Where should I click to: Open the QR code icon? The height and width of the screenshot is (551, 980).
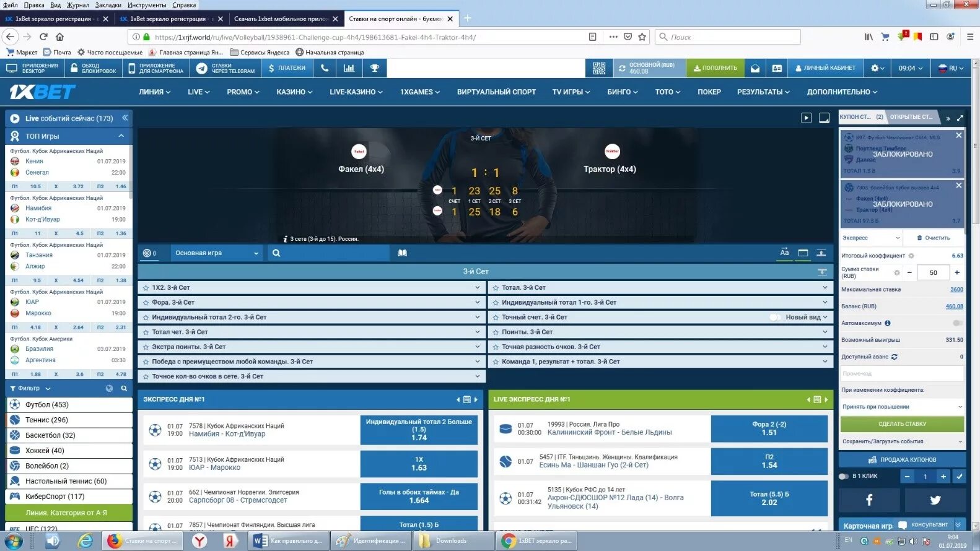click(598, 68)
